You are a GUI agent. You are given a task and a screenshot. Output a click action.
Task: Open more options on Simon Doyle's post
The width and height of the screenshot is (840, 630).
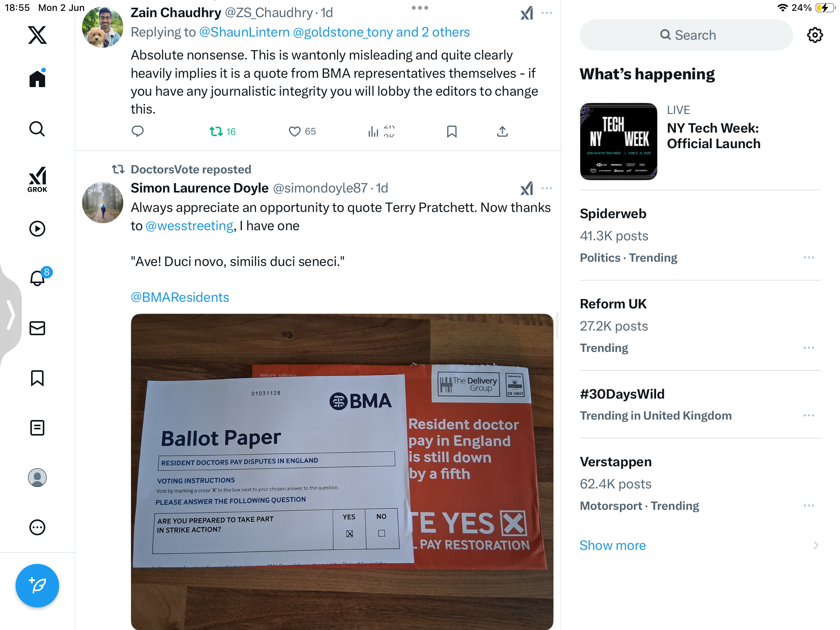click(x=547, y=188)
